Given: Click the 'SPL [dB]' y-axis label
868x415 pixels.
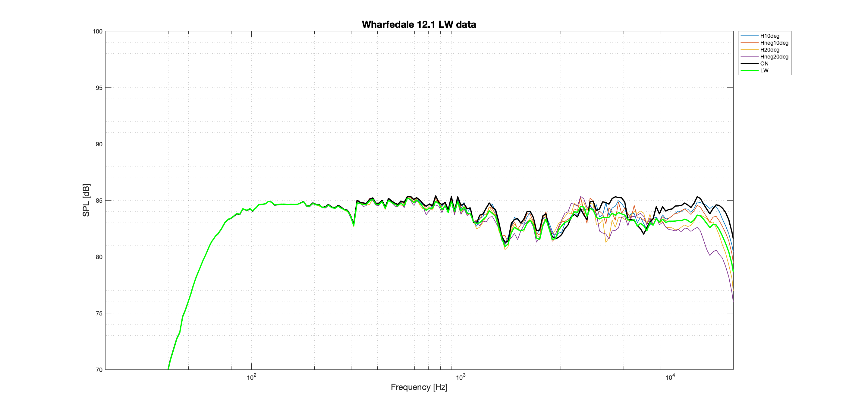Looking at the screenshot, I should pos(86,200).
